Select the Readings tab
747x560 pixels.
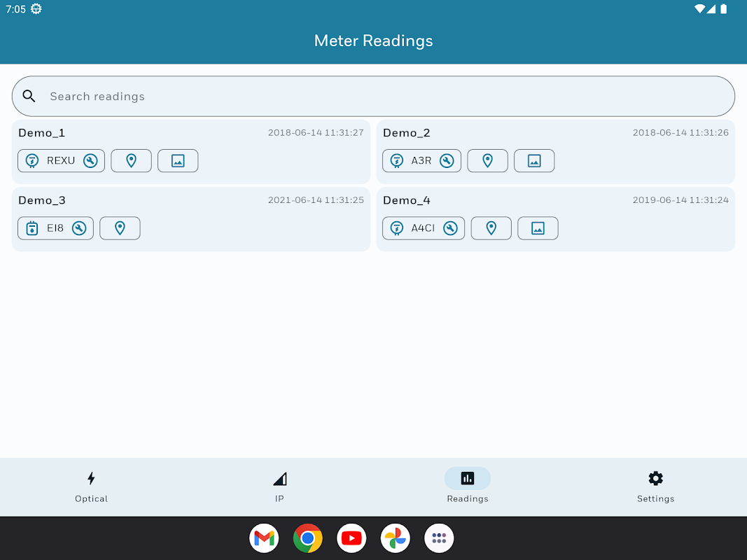click(x=468, y=486)
